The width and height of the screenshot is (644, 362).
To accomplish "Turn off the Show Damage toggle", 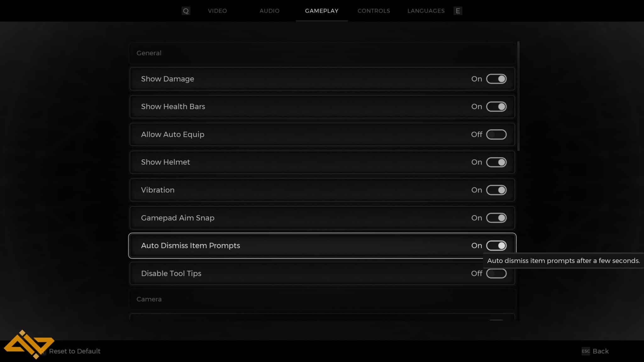I will [x=496, y=79].
